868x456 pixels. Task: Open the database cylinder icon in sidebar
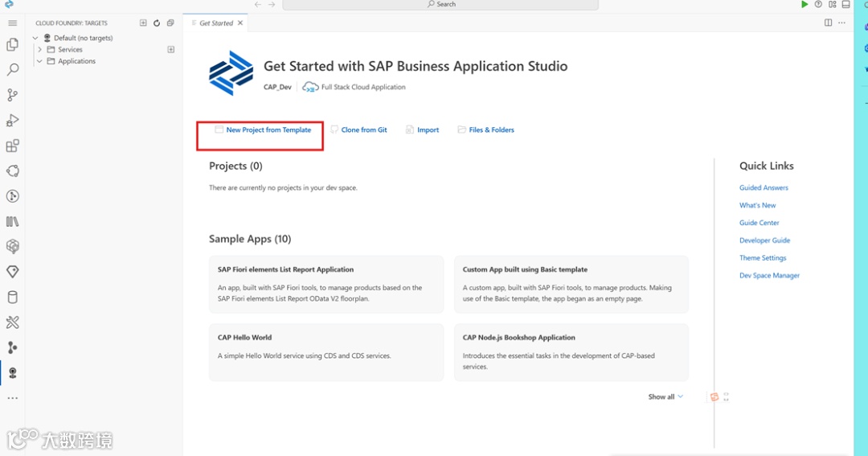tap(12, 297)
